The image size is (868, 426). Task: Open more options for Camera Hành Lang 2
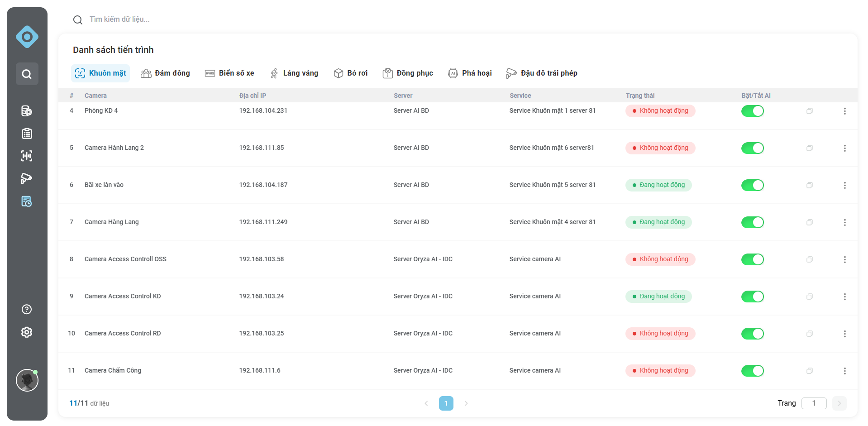tap(844, 148)
